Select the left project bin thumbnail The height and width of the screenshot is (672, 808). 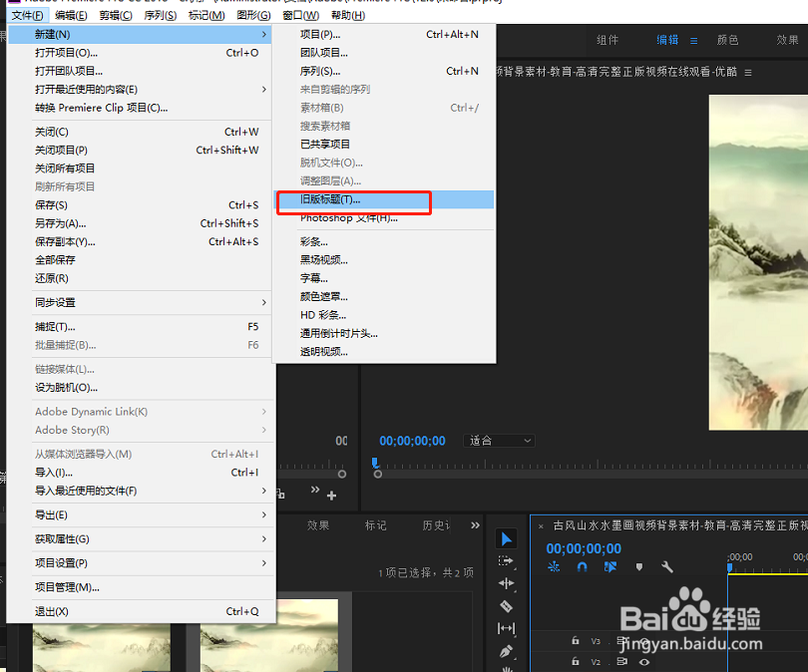tap(102, 647)
